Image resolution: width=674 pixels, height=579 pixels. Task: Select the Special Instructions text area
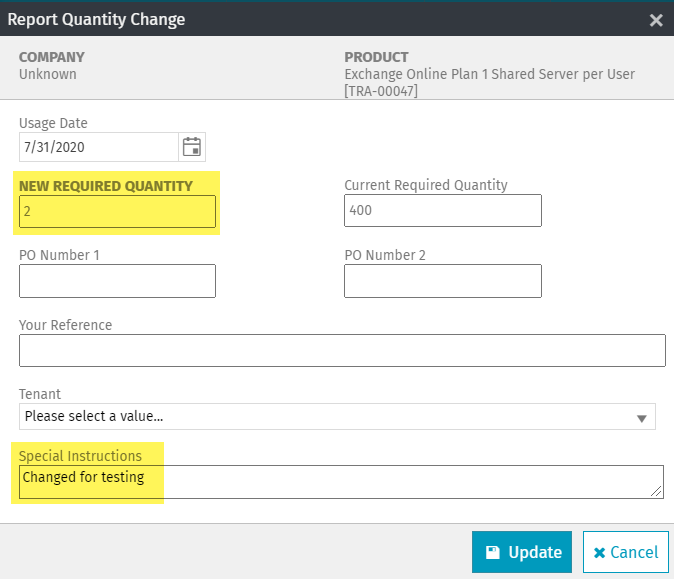point(342,481)
